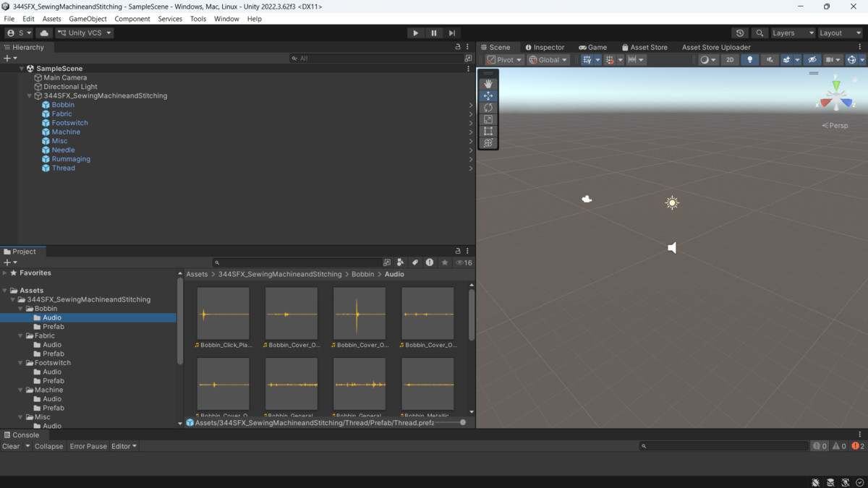
Task: Open Console Editor dropdown
Action: click(x=124, y=446)
